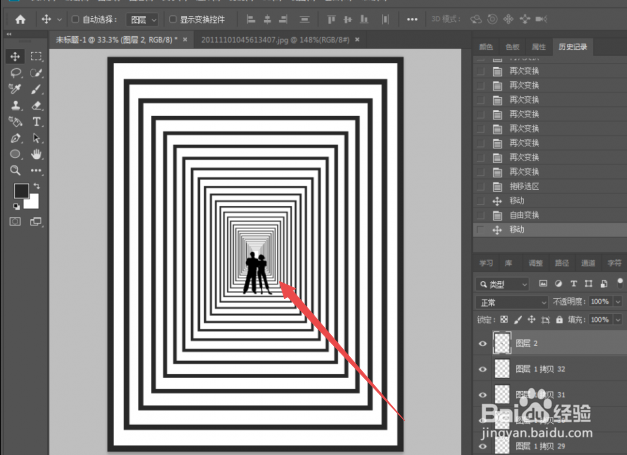This screenshot has height=455, width=627.
Task: Click the Home icon in options bar
Action: pyautogui.click(x=20, y=19)
